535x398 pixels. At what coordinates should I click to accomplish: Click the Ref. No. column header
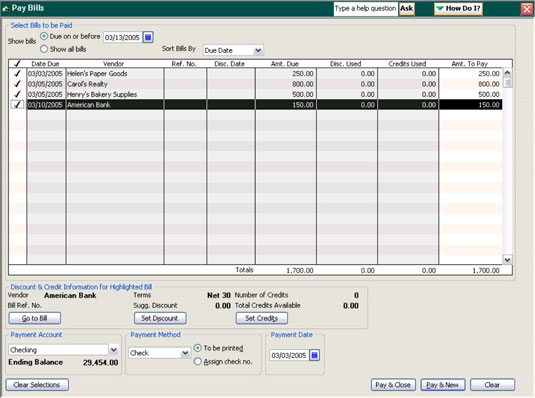(x=184, y=63)
